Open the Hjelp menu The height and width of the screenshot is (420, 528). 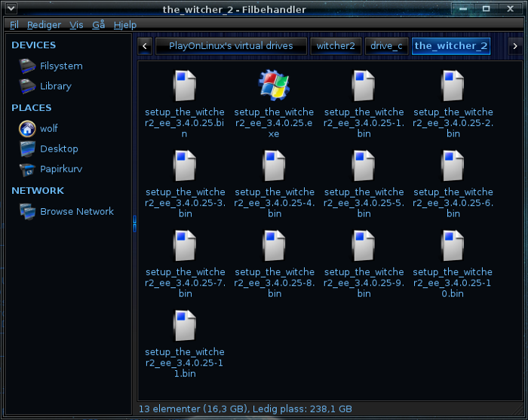(x=125, y=25)
